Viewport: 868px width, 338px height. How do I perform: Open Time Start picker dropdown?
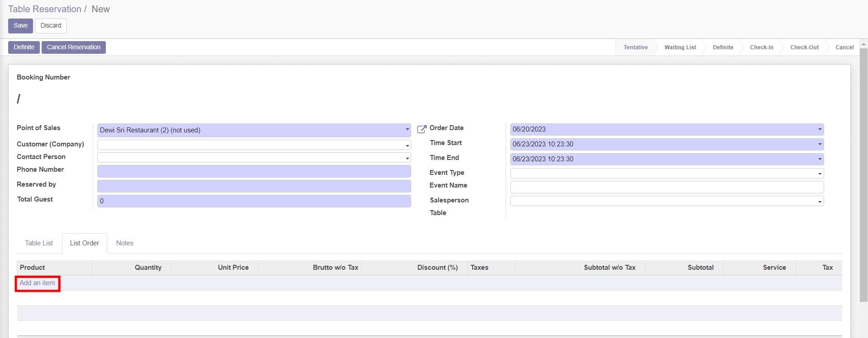(x=820, y=144)
